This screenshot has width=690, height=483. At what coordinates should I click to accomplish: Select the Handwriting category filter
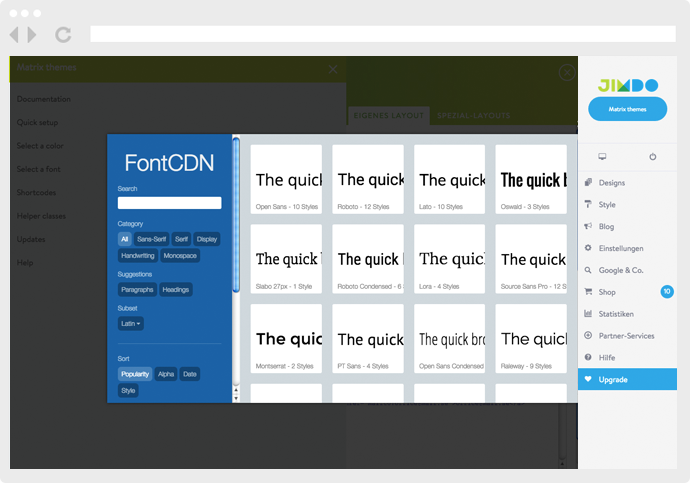click(138, 256)
